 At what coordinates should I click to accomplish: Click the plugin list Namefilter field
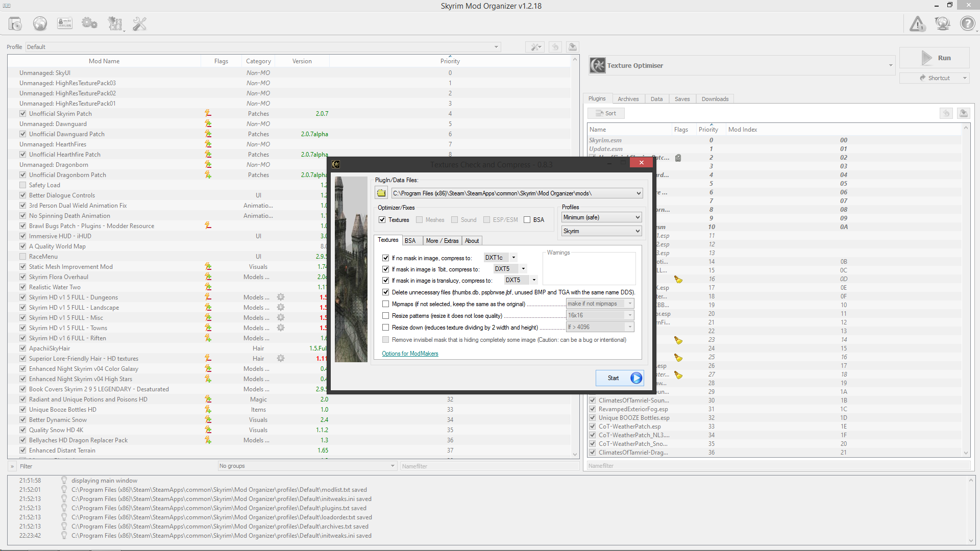[x=778, y=466]
